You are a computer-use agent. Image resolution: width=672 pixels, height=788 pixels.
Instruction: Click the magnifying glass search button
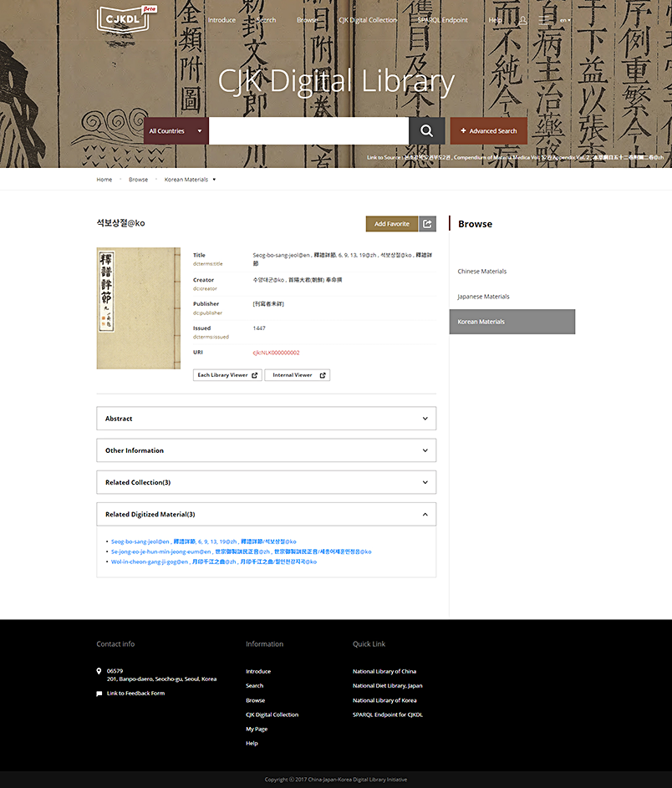point(427,130)
